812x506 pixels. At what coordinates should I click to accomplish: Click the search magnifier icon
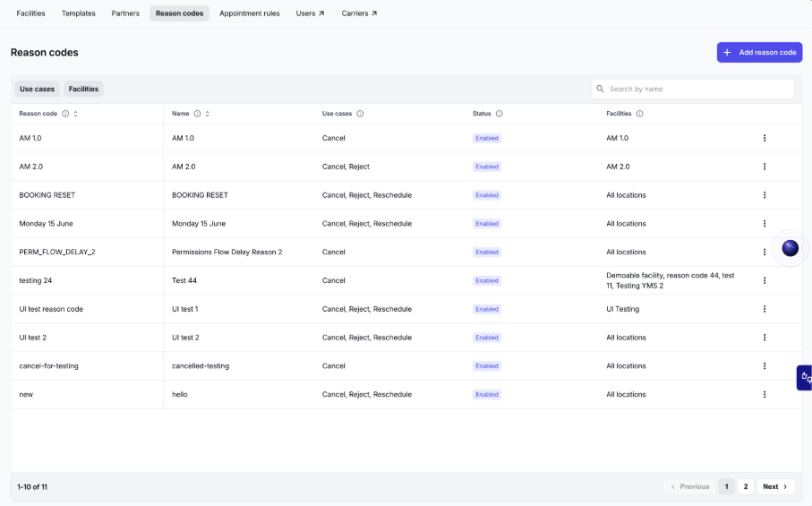(x=600, y=89)
